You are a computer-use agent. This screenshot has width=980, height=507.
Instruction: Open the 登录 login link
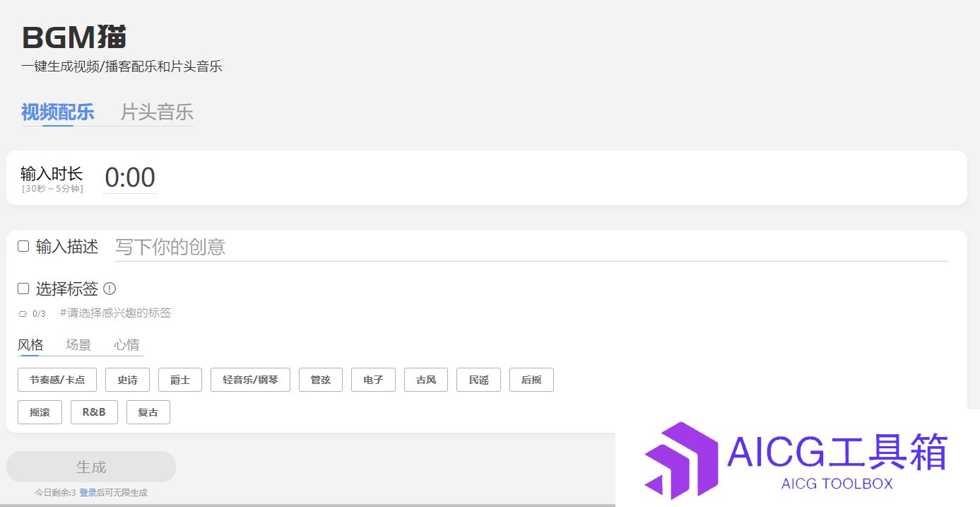pyautogui.click(x=88, y=493)
